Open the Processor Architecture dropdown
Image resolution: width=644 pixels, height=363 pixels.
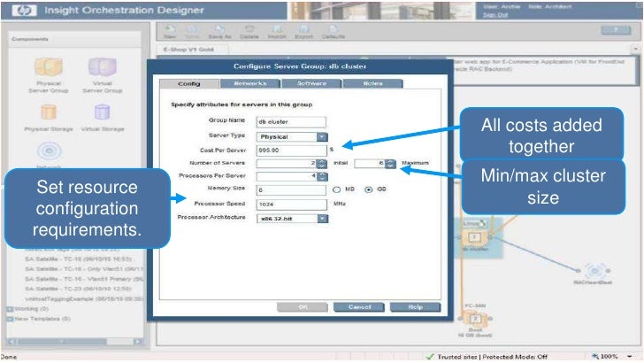(323, 219)
